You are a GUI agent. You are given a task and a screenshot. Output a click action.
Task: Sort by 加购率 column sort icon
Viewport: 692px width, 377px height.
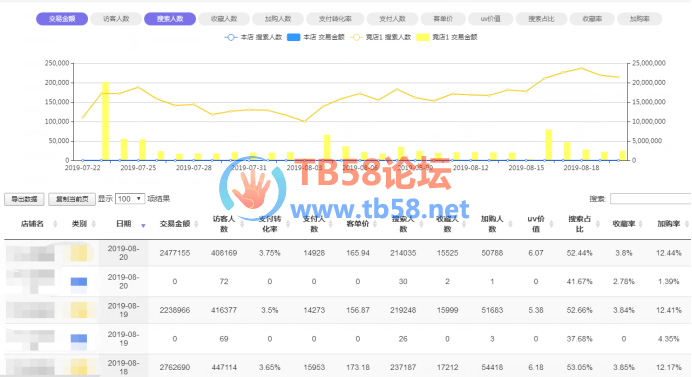pyautogui.click(x=687, y=224)
